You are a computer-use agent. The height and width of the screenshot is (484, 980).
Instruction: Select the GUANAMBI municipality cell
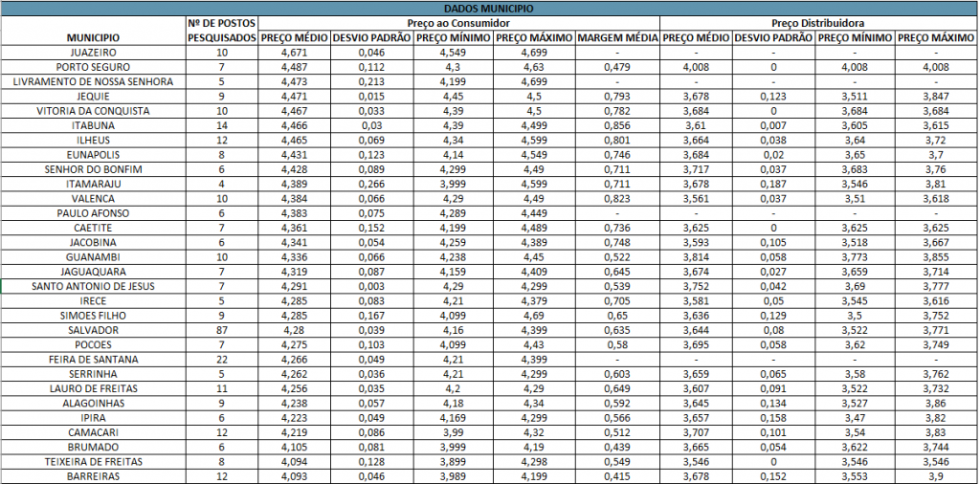point(93,257)
